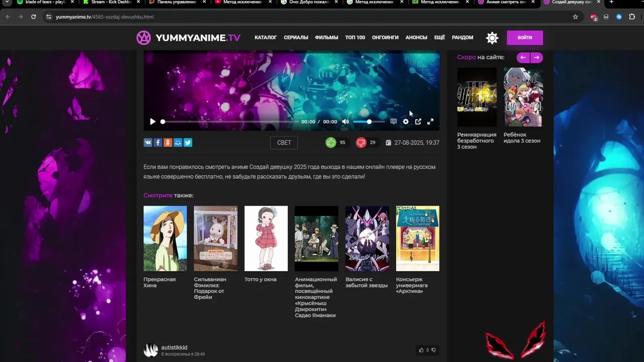Go back in browser history
644x362 pixels.
[8, 17]
